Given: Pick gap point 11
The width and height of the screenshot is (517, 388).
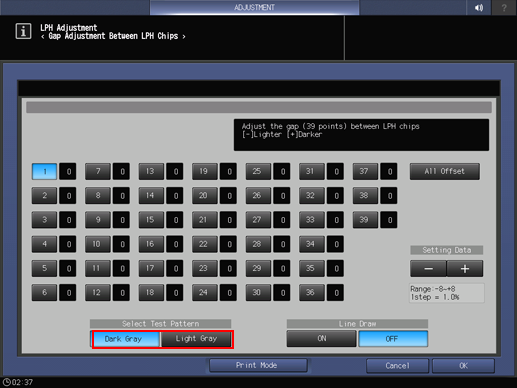Looking at the screenshot, I should tap(98, 268).
